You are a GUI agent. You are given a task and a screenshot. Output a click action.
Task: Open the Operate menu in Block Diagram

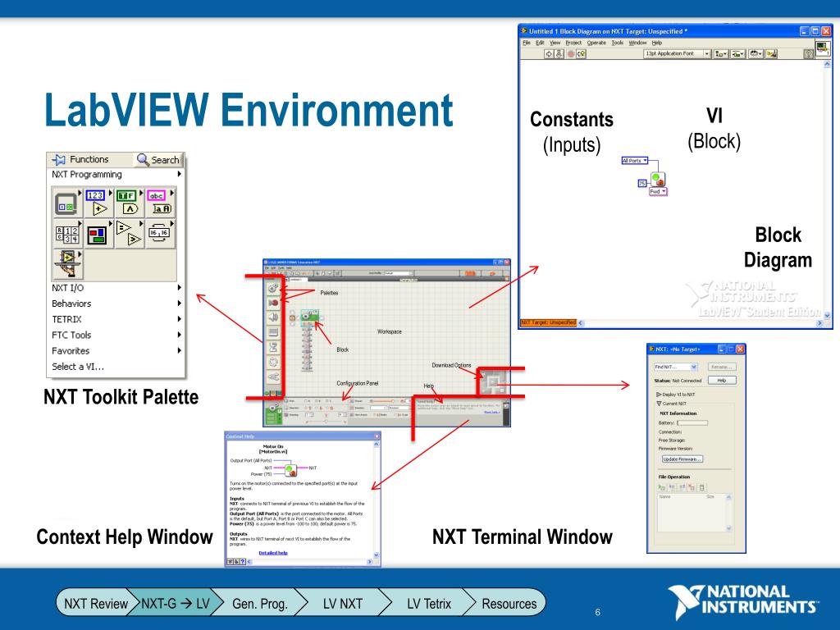point(596,43)
